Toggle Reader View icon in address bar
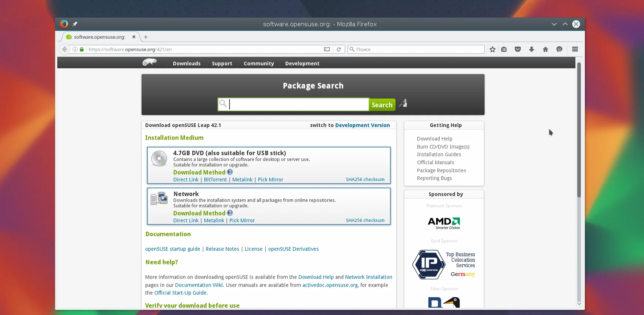This screenshot has height=315, width=644. click(x=327, y=49)
